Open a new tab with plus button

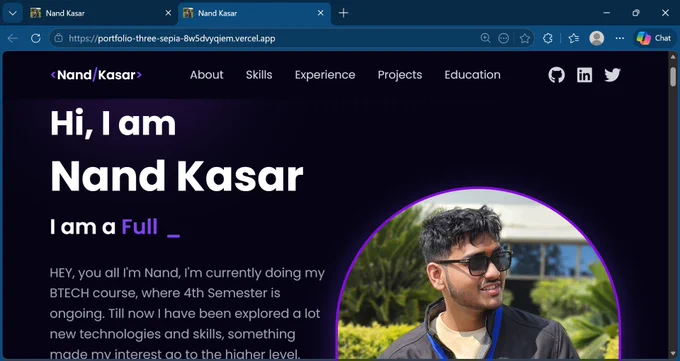[x=343, y=13]
